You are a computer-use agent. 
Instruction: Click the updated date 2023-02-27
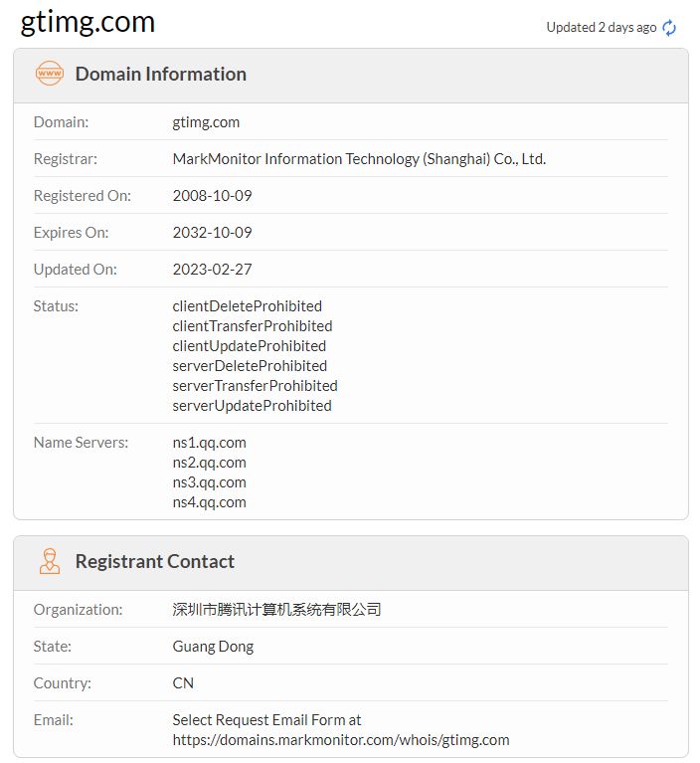[212, 270]
